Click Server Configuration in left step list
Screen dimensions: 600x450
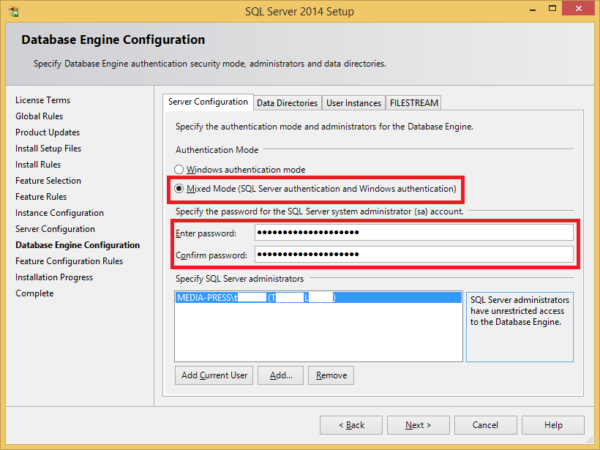[x=55, y=229]
